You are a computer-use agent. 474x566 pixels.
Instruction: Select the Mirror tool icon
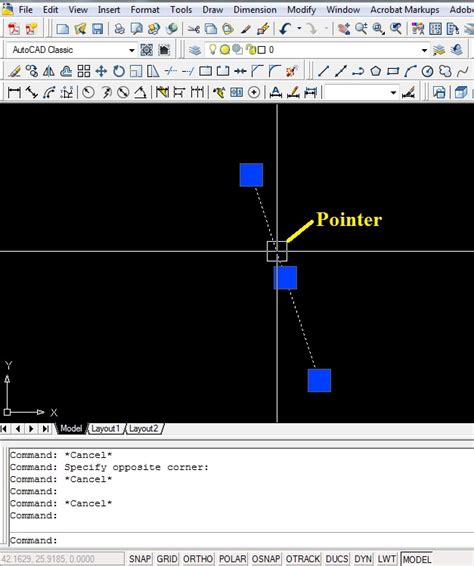pyautogui.click(x=49, y=71)
